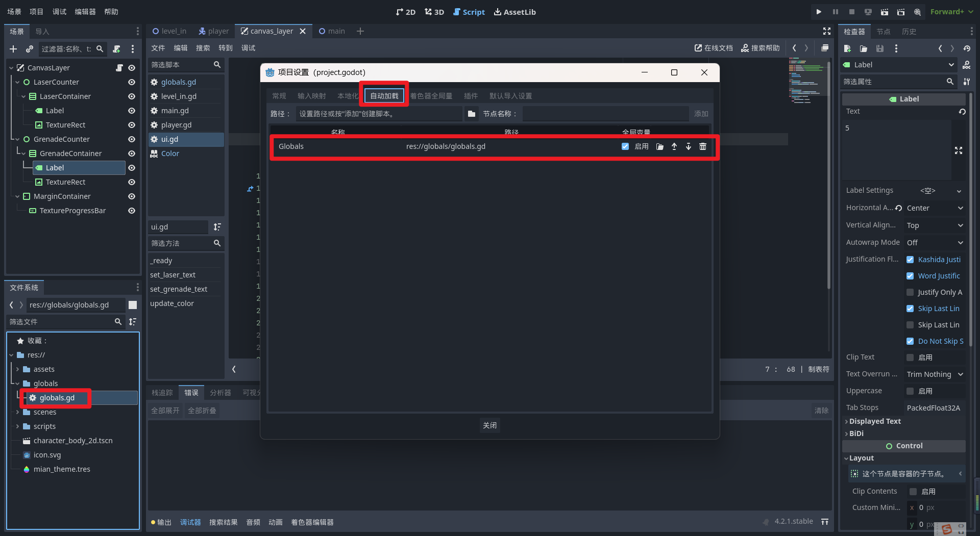Screen dimensions: 980x536
Task: Click Expand All (全部展开) in errors panel
Action: pyautogui.click(x=165, y=411)
